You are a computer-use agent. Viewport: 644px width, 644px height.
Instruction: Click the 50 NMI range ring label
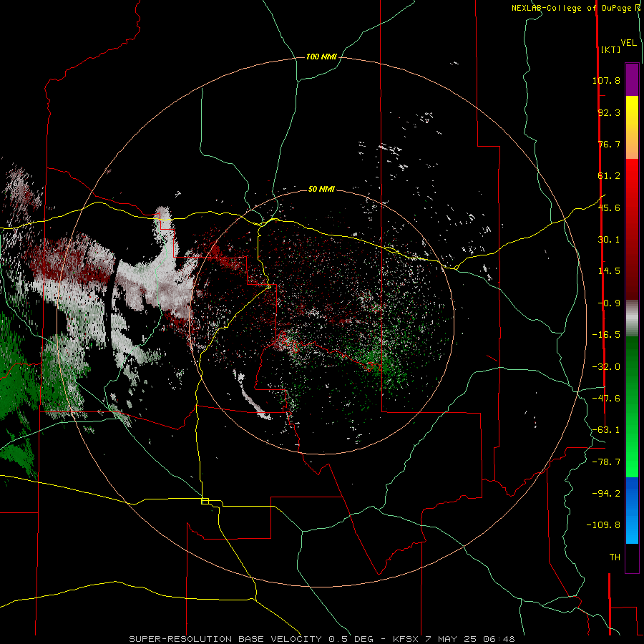[x=321, y=190]
